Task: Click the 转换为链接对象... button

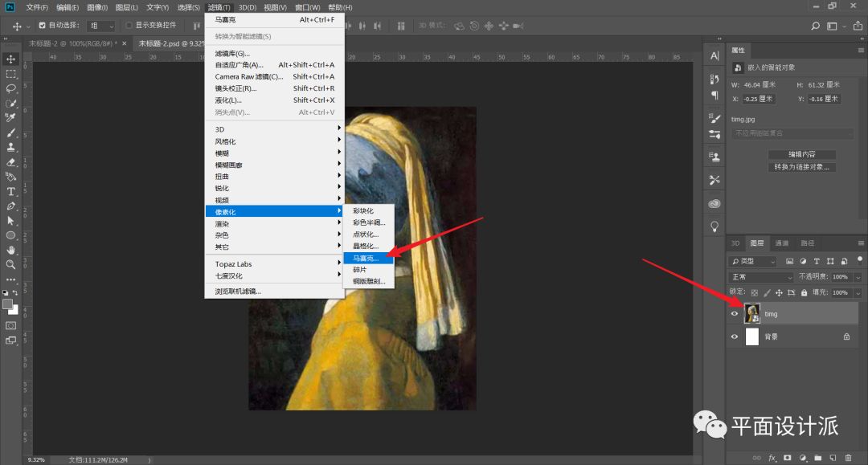Action: 801,167
